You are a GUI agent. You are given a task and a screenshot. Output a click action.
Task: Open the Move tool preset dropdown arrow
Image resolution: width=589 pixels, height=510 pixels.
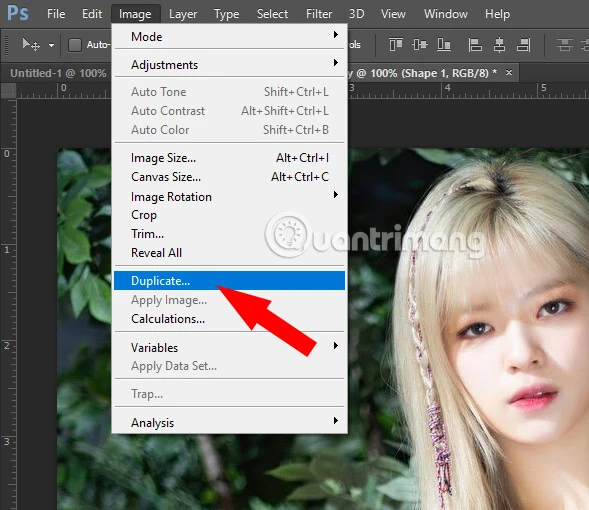pos(51,45)
